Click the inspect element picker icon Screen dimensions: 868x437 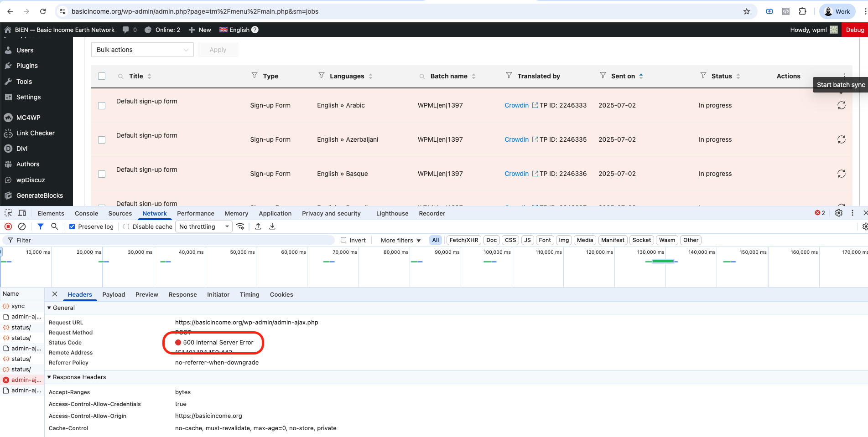(x=8, y=213)
